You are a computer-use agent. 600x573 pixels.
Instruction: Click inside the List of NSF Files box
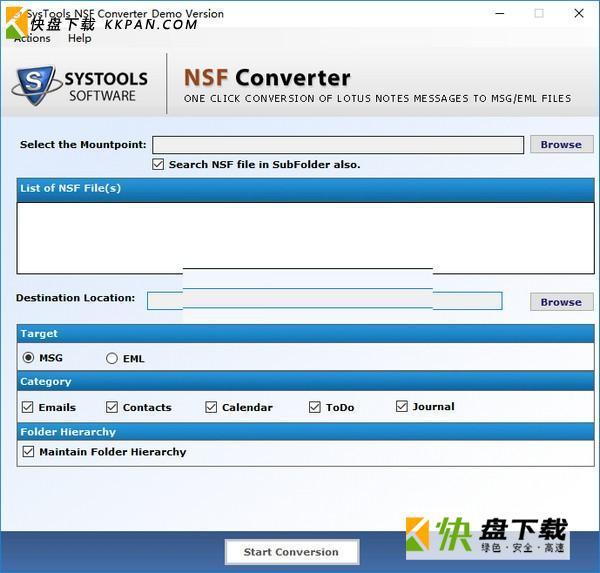305,238
